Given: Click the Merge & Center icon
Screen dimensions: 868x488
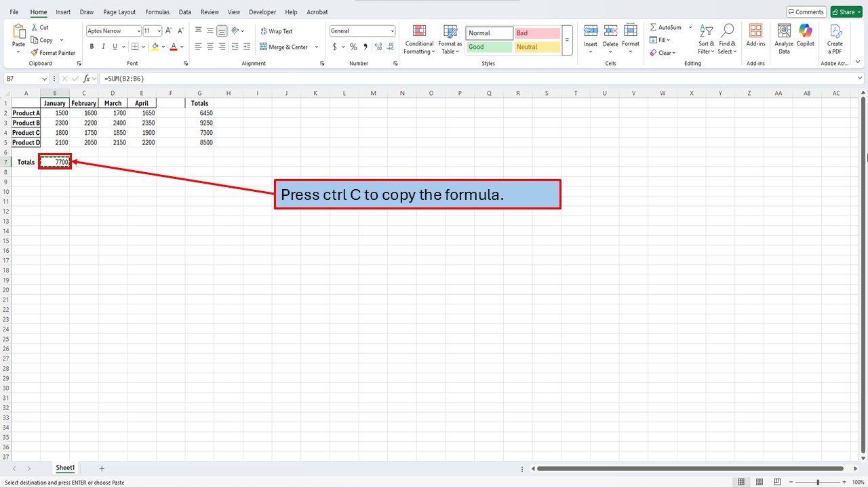Looking at the screenshot, I should pyautogui.click(x=285, y=47).
